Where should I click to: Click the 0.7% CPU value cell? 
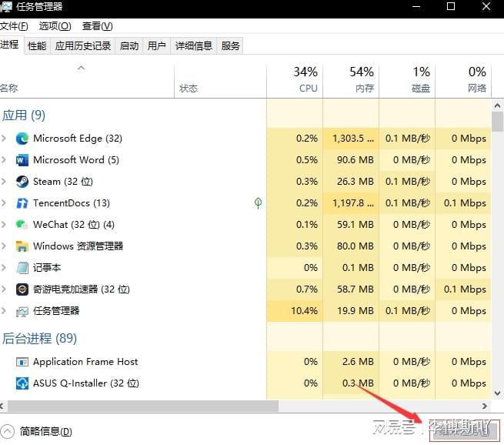(295, 289)
